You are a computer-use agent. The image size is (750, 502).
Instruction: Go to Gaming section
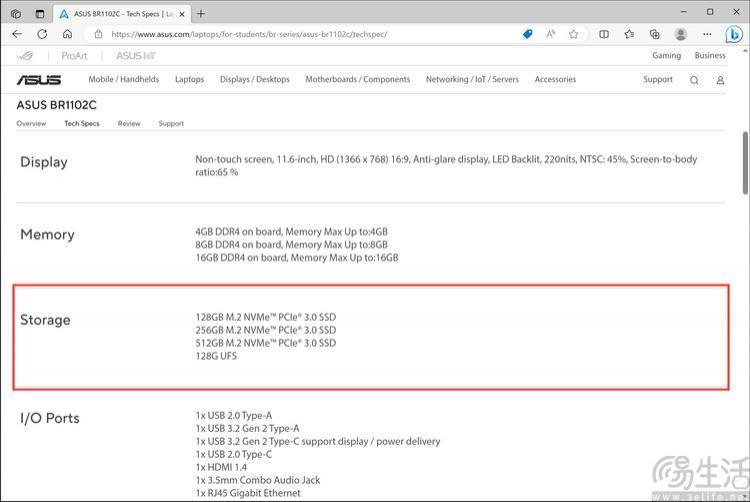666,55
